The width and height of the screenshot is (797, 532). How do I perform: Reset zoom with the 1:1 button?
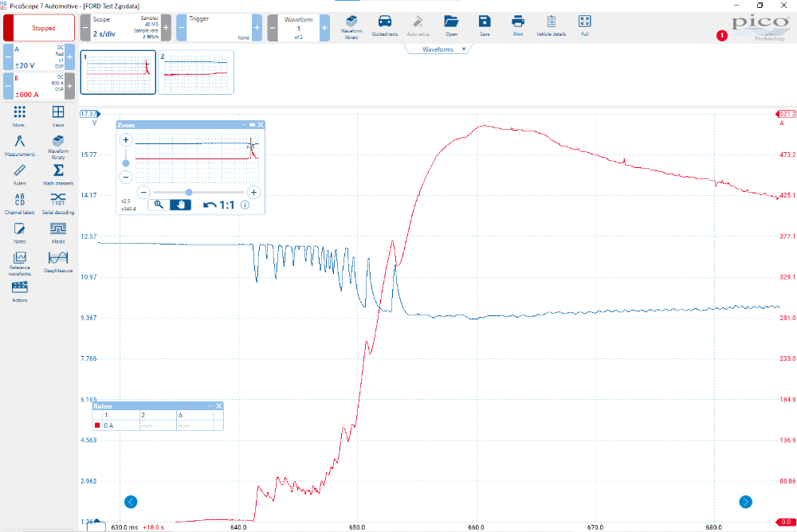tap(221, 205)
